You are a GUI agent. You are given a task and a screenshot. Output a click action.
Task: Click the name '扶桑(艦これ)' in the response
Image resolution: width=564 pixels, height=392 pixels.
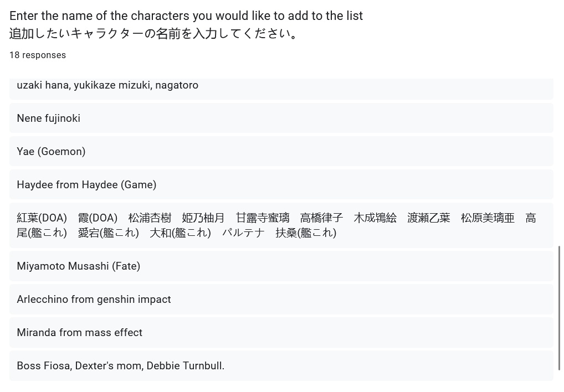[x=306, y=233]
